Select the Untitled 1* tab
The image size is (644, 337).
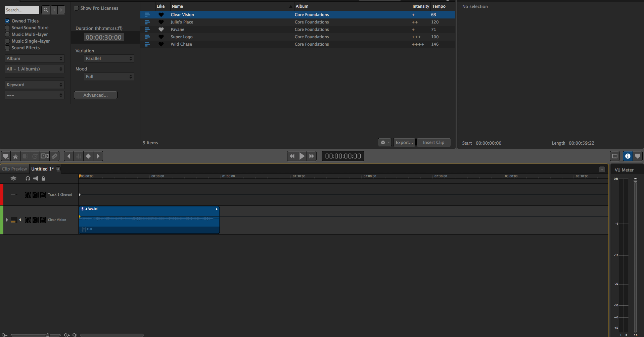(x=42, y=169)
